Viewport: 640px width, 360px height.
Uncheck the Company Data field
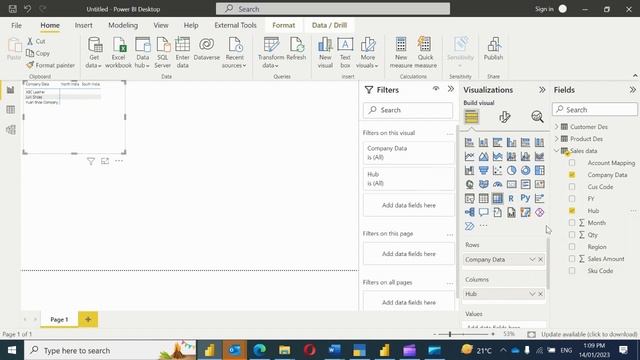pos(572,175)
